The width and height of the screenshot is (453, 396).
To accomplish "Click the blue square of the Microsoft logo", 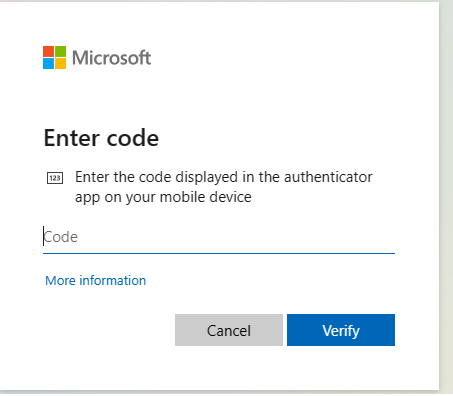I will click(x=48, y=63).
